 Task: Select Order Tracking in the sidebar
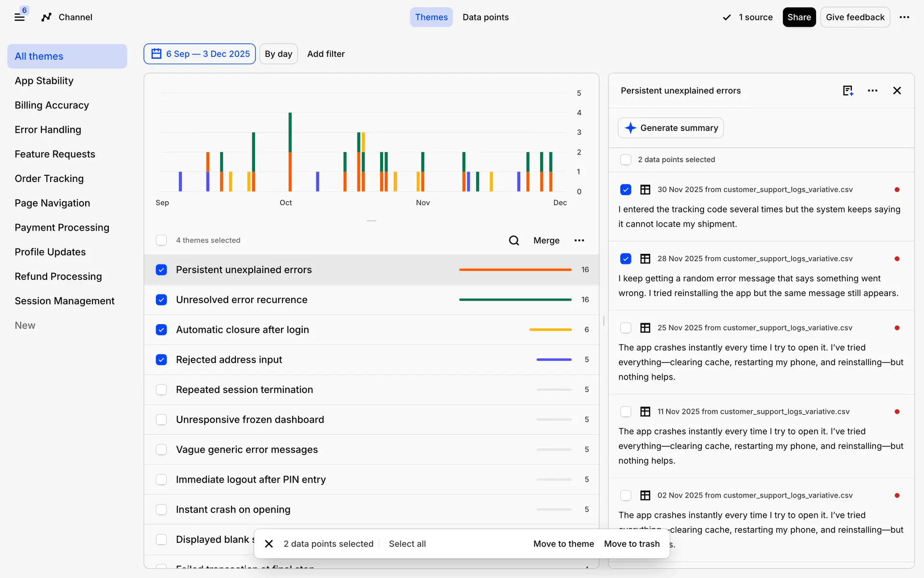(49, 179)
